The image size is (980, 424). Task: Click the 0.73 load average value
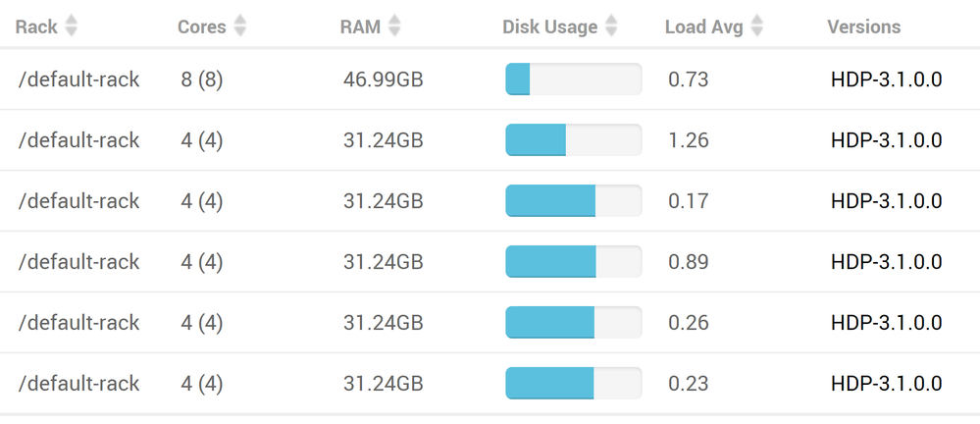tap(688, 79)
